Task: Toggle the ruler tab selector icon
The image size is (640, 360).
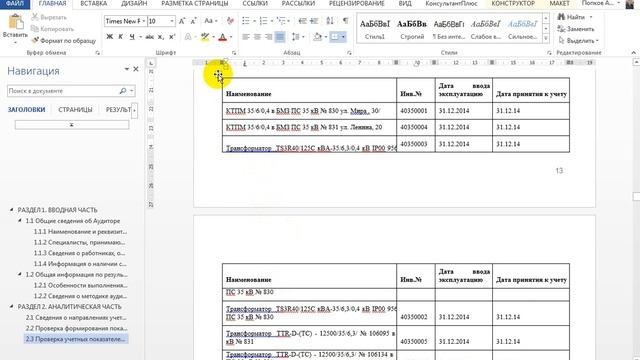Action: pyautogui.click(x=151, y=63)
